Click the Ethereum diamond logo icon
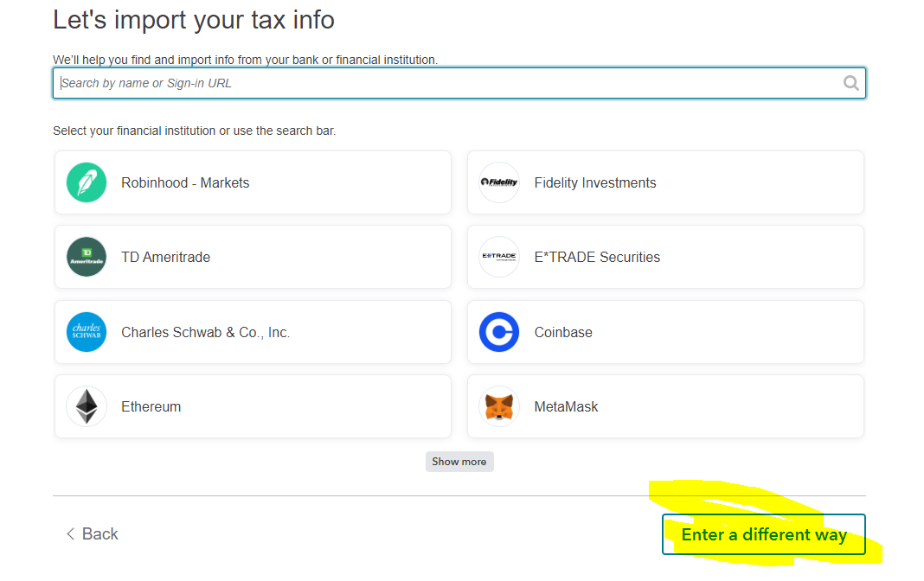The height and width of the screenshot is (581, 924). point(87,406)
